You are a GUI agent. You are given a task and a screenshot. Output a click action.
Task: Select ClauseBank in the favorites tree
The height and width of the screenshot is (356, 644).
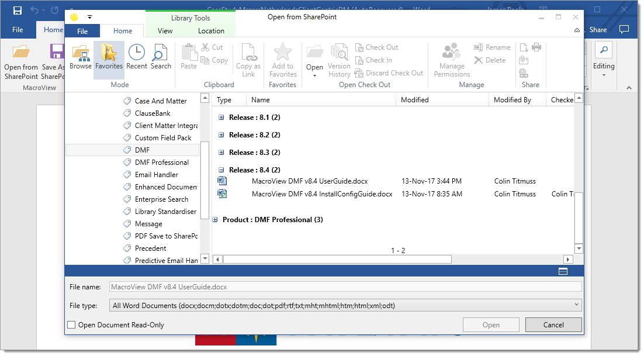[153, 113]
